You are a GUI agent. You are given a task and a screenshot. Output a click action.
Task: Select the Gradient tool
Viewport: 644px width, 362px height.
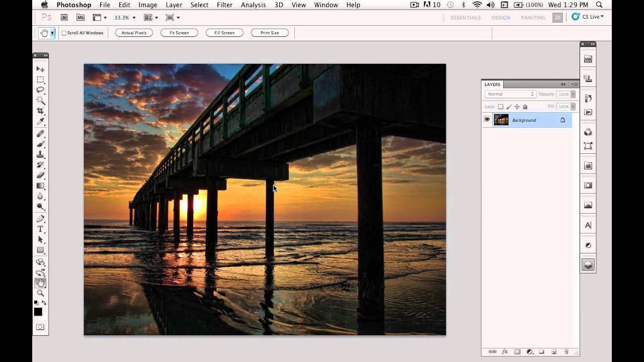(40, 186)
